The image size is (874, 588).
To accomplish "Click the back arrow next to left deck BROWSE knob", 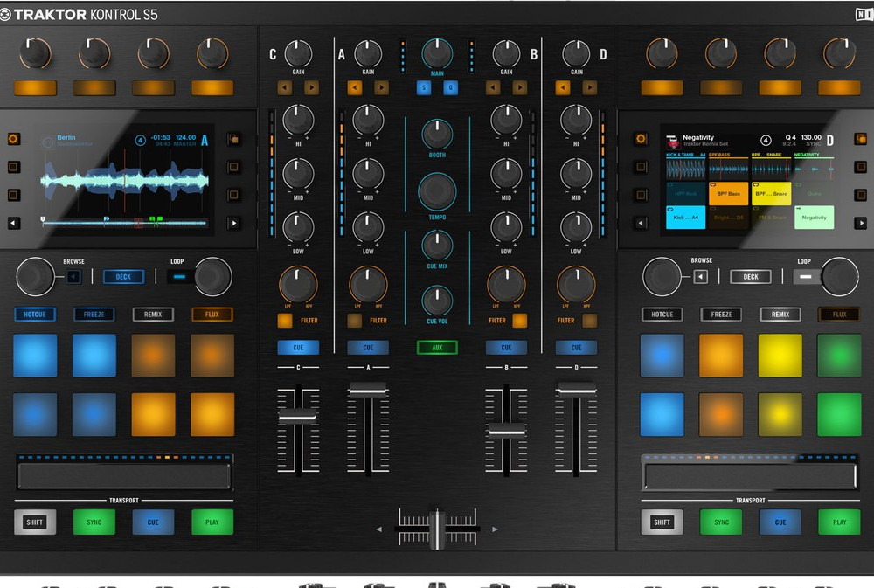I will click(73, 276).
